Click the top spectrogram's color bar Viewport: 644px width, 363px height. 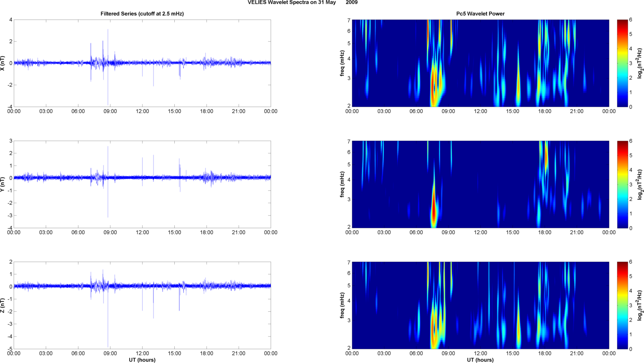pyautogui.click(x=622, y=63)
